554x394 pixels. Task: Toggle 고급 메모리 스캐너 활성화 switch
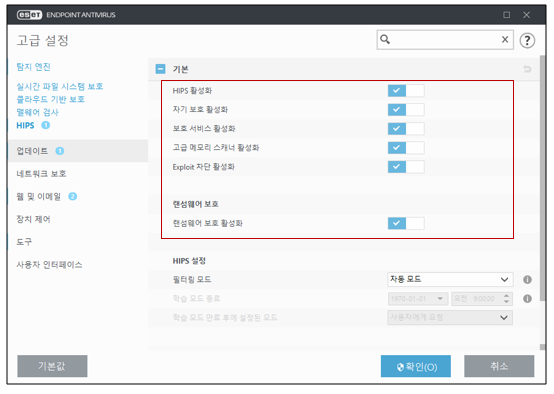point(406,148)
